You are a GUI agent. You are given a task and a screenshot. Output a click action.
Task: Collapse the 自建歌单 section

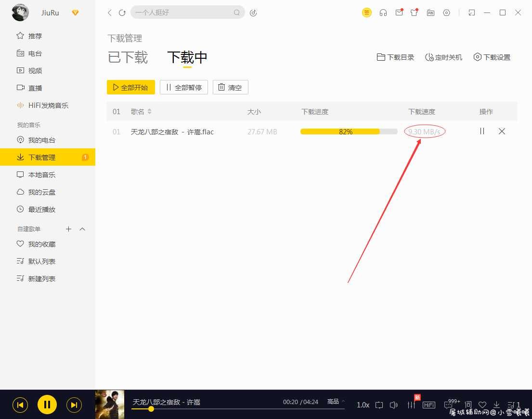[x=82, y=229]
